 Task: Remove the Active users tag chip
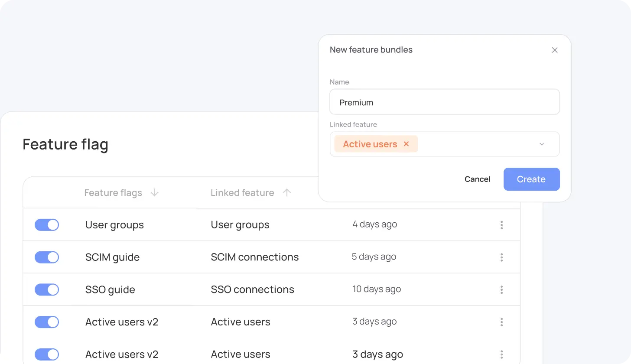[x=406, y=144]
